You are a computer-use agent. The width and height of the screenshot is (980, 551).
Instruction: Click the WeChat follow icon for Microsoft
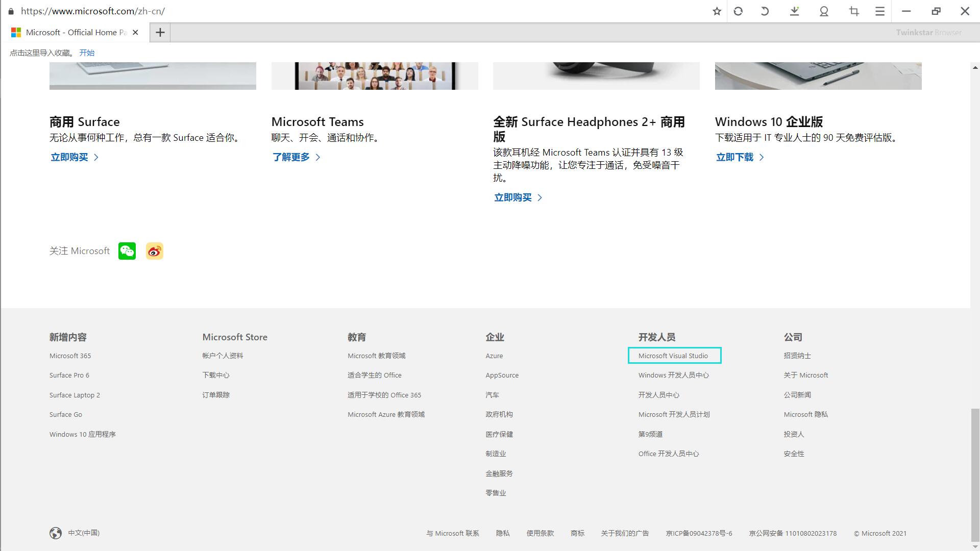[127, 251]
